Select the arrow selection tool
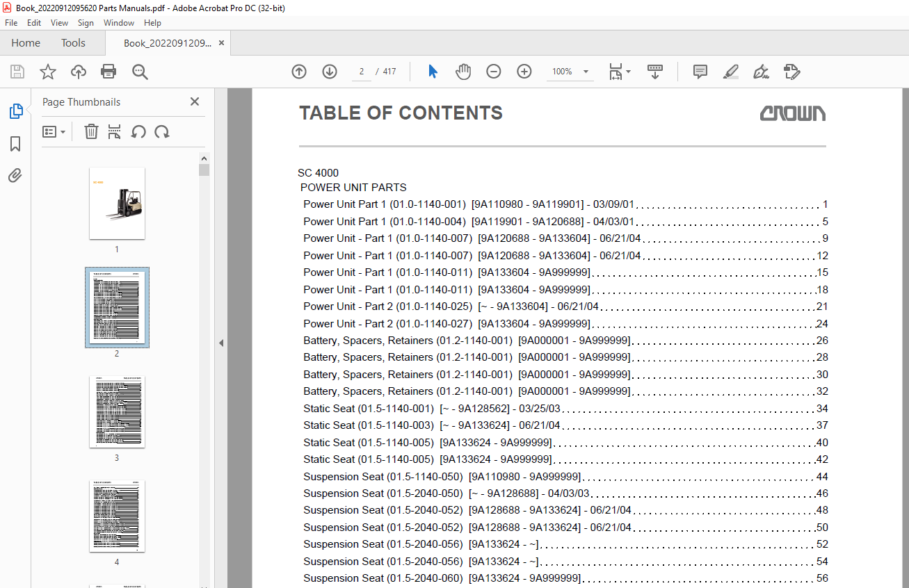 [x=433, y=72]
